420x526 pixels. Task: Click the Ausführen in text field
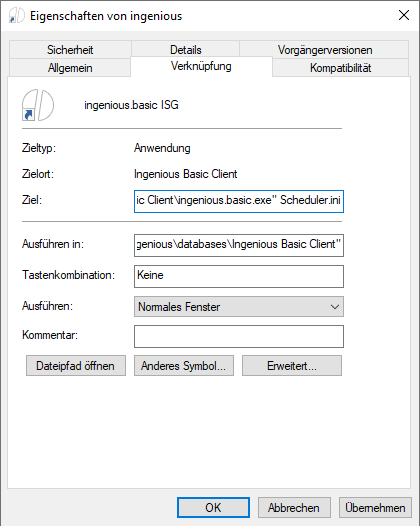[239, 246]
